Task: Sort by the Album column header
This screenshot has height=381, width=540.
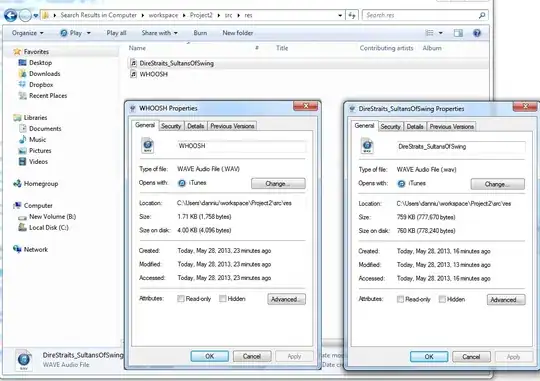Action: point(432,48)
